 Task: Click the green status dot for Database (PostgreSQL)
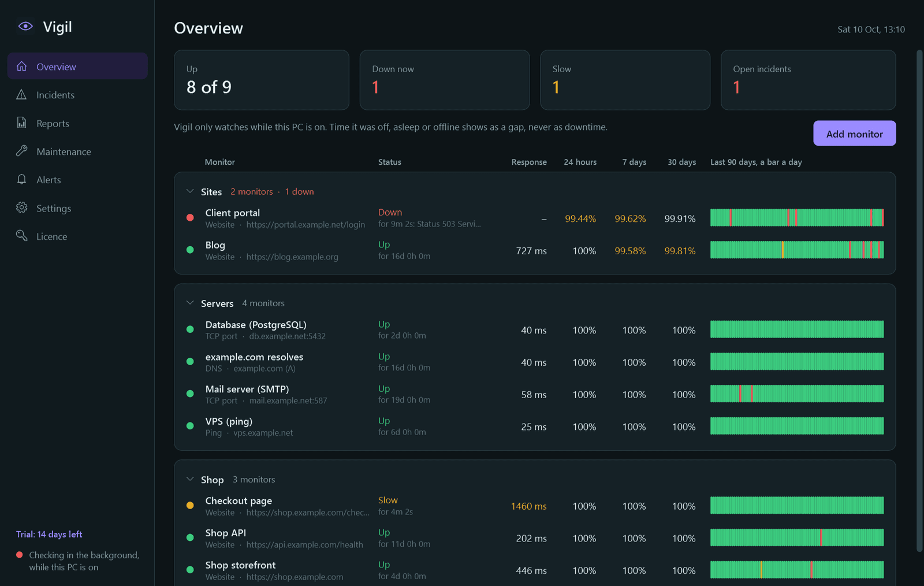coord(190,329)
